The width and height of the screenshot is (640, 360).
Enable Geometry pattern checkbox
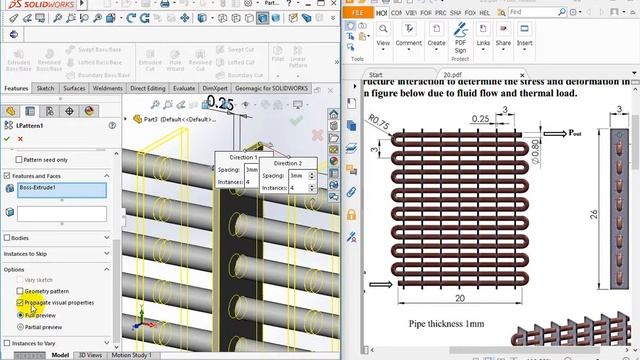click(x=20, y=291)
